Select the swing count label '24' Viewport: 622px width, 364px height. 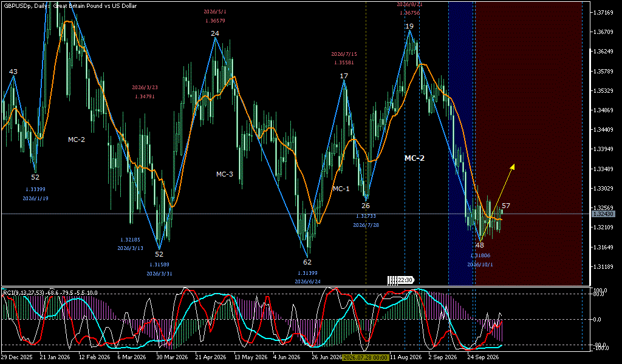215,33
